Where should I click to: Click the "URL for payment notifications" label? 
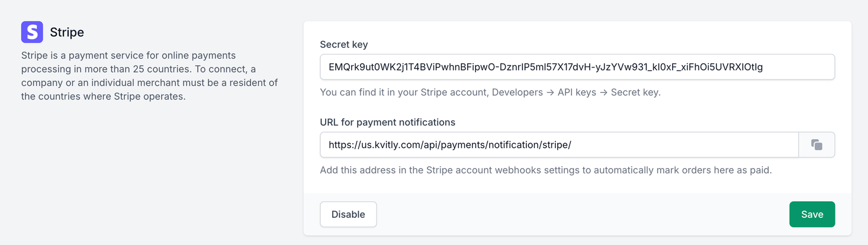tap(387, 122)
